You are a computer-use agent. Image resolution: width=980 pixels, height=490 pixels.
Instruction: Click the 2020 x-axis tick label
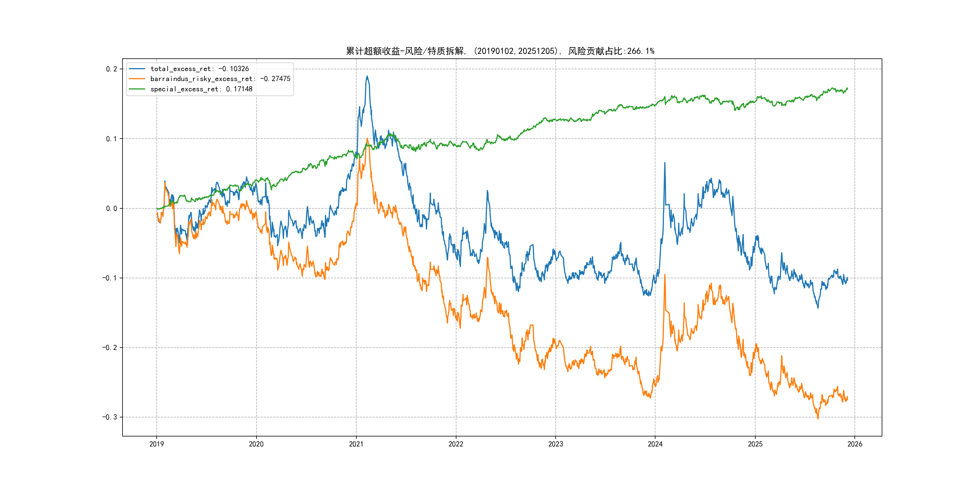coord(256,444)
